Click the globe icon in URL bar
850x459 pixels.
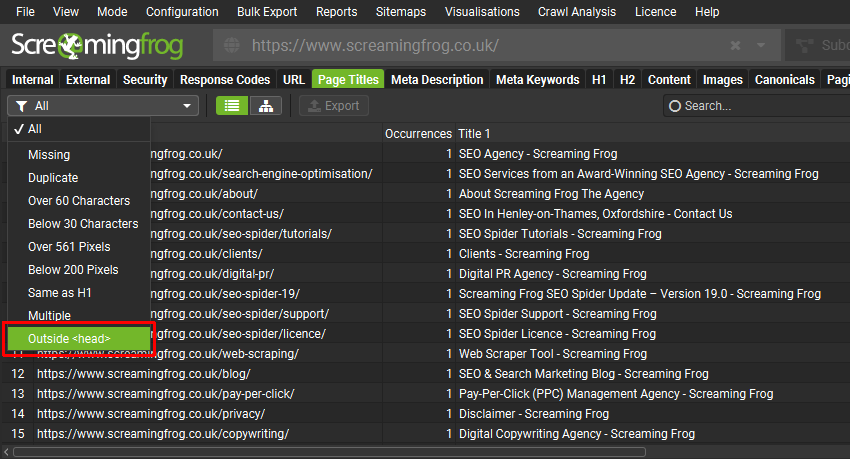[231, 46]
